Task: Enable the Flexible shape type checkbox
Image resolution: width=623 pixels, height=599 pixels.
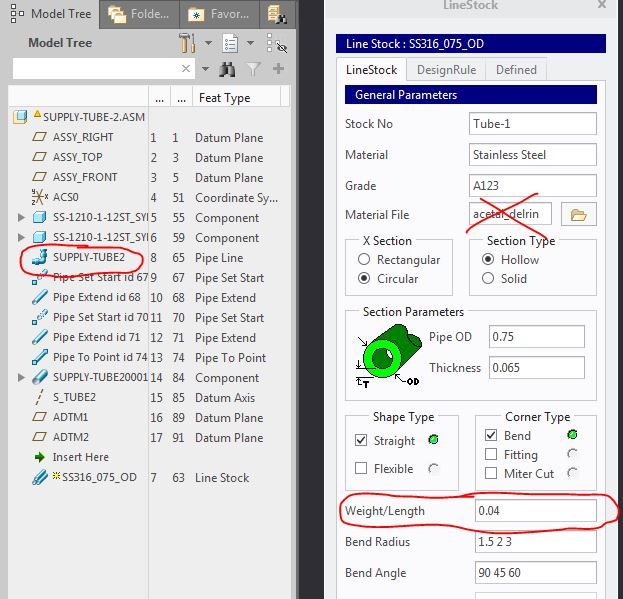Action: pyautogui.click(x=361, y=468)
